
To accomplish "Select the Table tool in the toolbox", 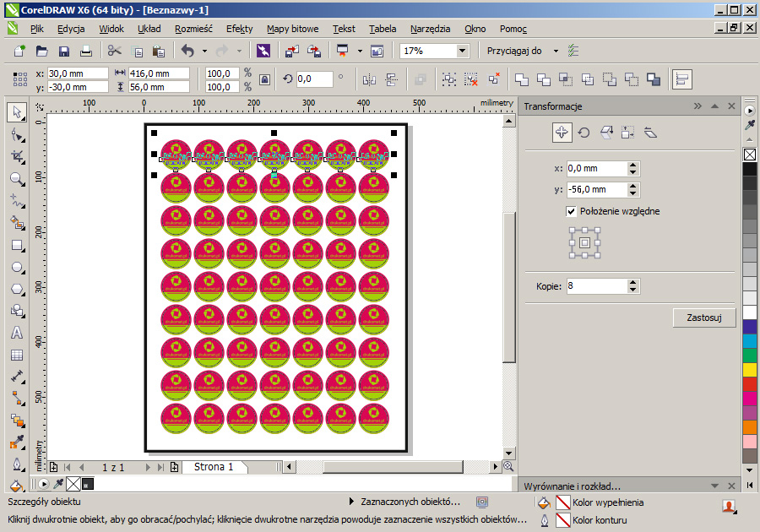I will click(16, 355).
